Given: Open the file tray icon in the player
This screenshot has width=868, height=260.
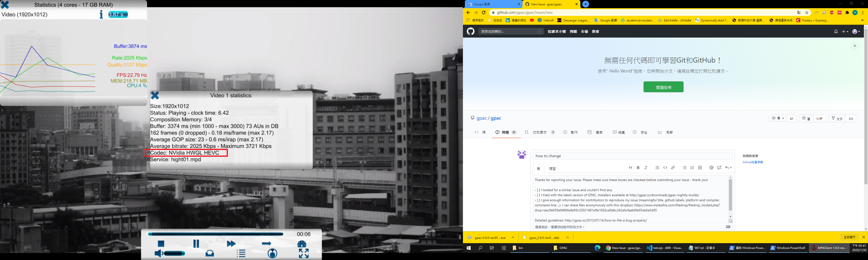Looking at the screenshot, I should tap(210, 253).
